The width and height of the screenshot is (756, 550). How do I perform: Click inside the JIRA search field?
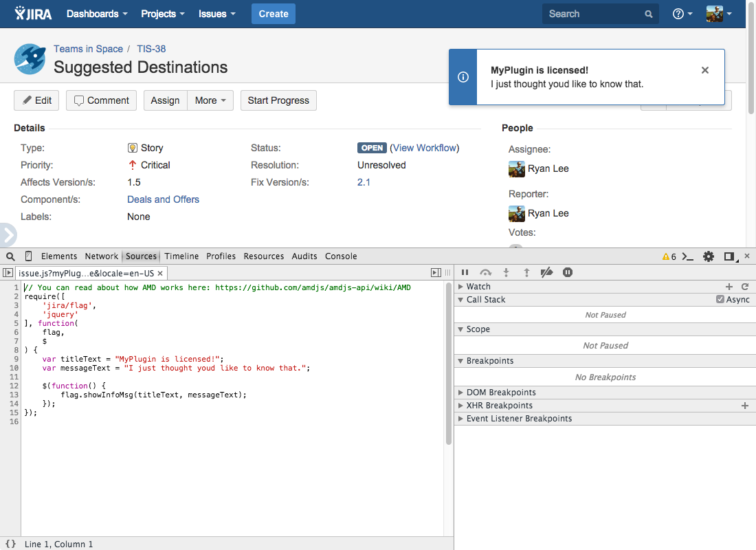pos(594,14)
